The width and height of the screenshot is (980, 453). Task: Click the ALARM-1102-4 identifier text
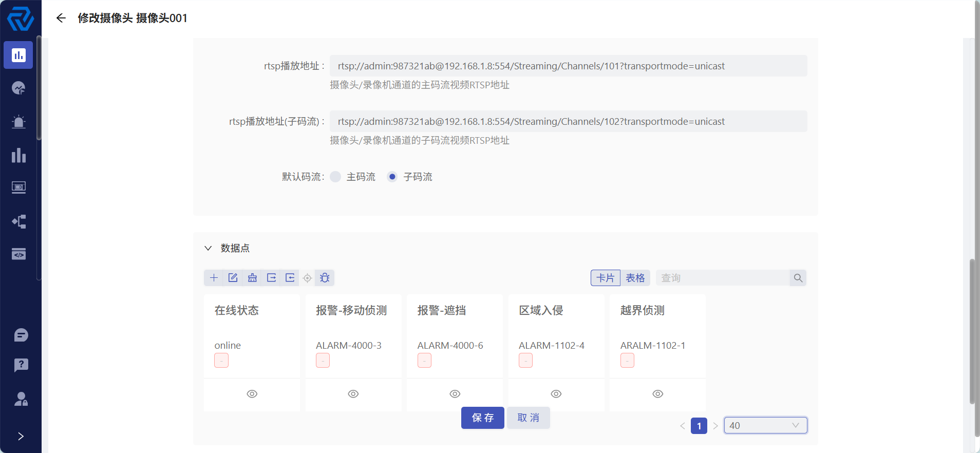pos(552,346)
